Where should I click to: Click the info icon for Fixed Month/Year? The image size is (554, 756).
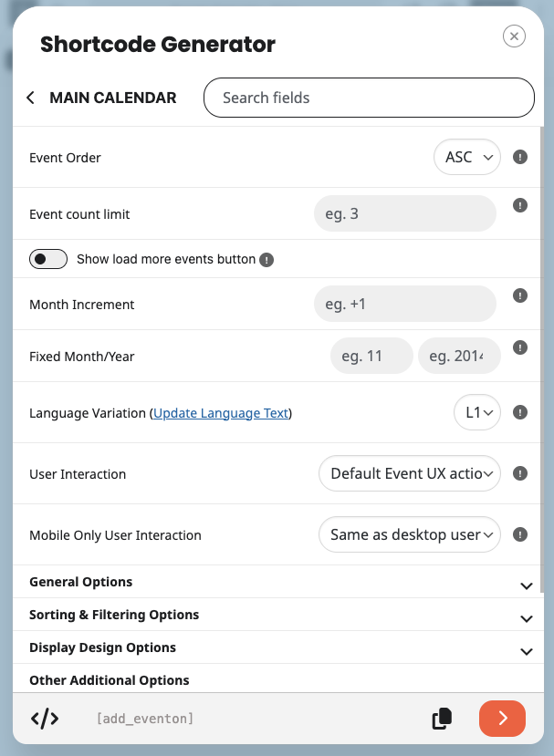point(520,347)
